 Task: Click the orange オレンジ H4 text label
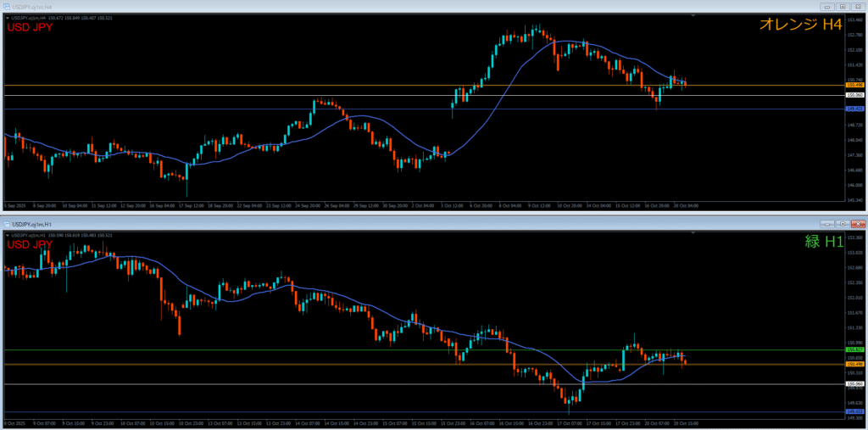[799, 25]
